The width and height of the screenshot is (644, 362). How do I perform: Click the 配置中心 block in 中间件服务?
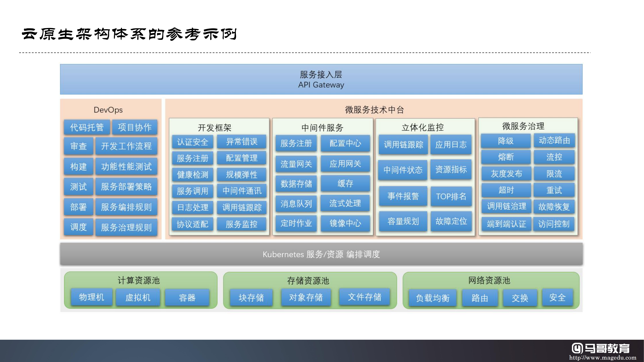tap(345, 143)
